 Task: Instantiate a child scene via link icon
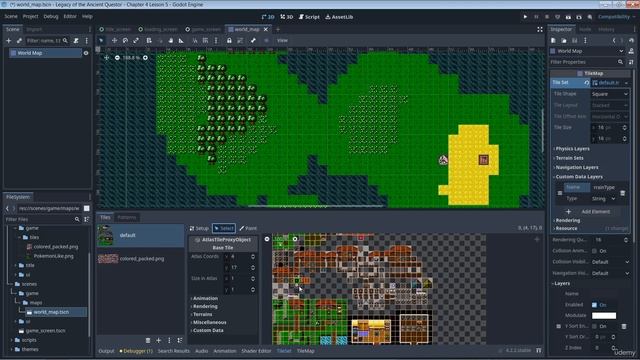[x=19, y=40]
